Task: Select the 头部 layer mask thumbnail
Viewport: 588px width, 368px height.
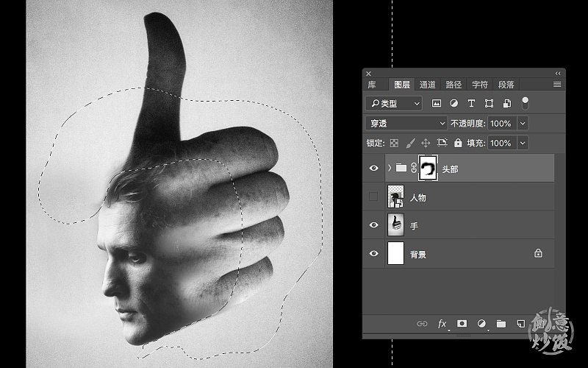Action: 428,169
